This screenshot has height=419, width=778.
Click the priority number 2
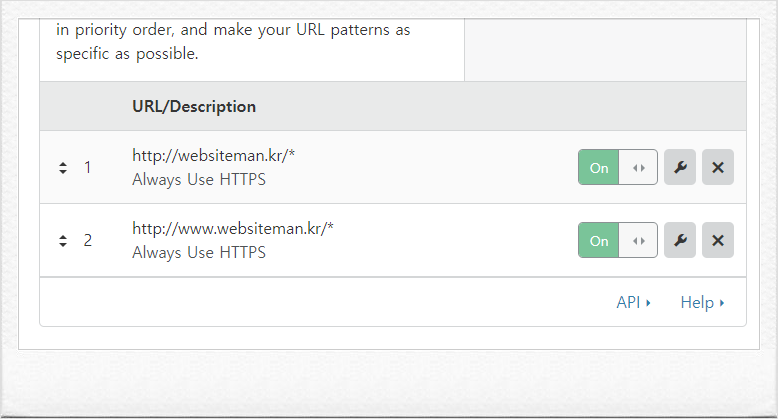coord(88,240)
